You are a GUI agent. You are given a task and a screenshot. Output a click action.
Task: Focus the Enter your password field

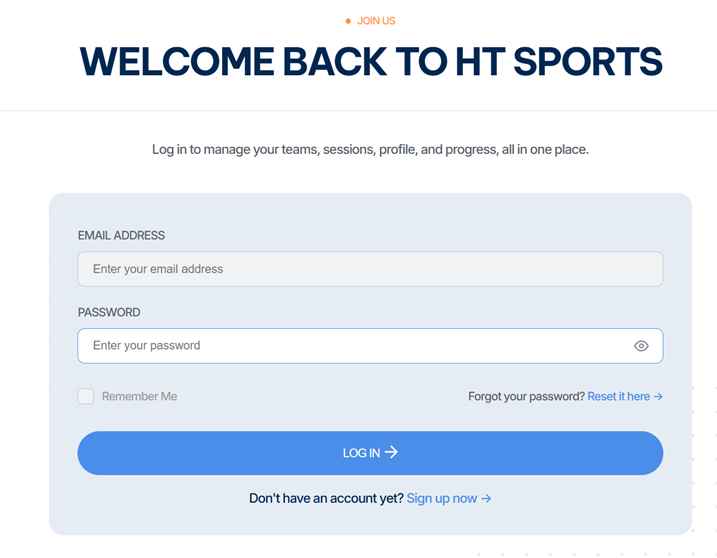pyautogui.click(x=370, y=346)
